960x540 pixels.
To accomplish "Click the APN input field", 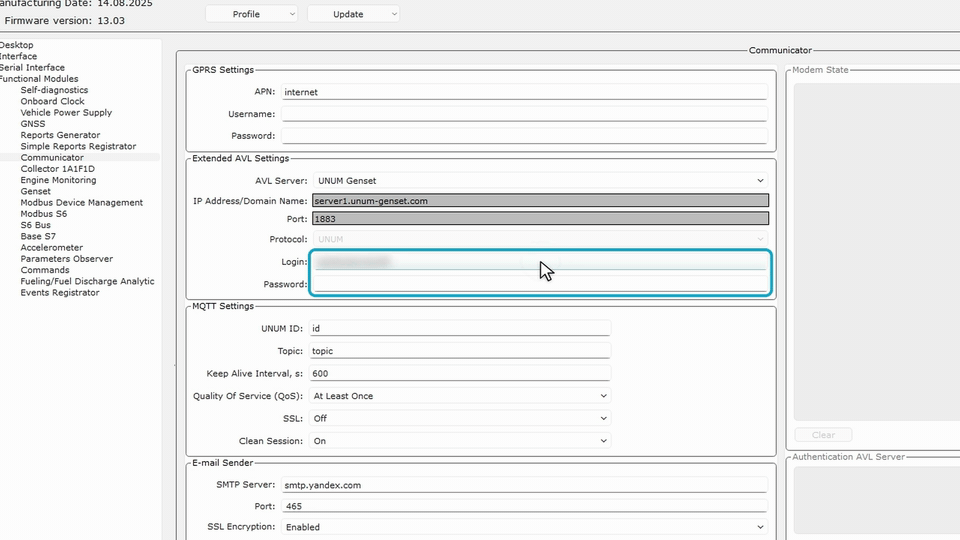I will (x=524, y=92).
